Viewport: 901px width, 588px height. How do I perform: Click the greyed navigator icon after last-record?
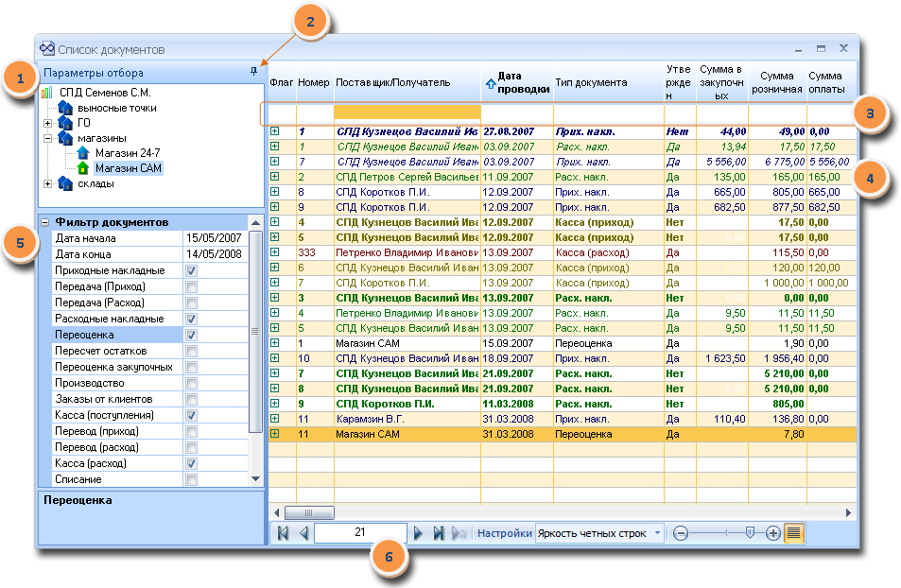point(459,533)
